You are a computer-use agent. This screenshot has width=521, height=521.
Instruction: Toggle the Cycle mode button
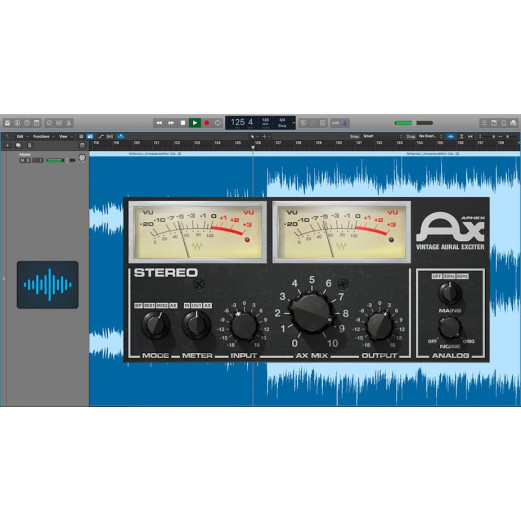pos(218,123)
